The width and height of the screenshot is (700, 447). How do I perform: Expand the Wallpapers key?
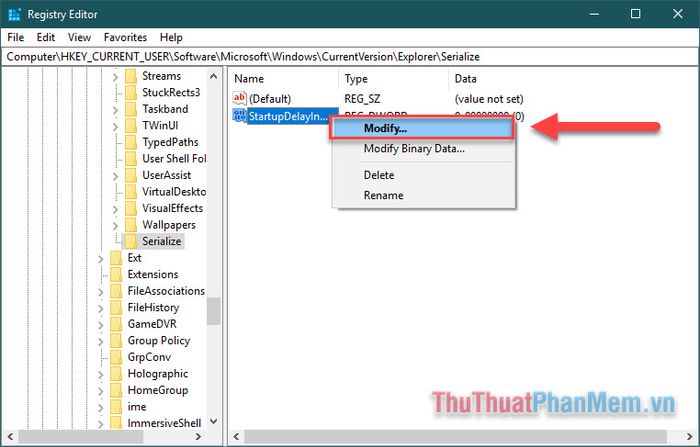point(115,226)
